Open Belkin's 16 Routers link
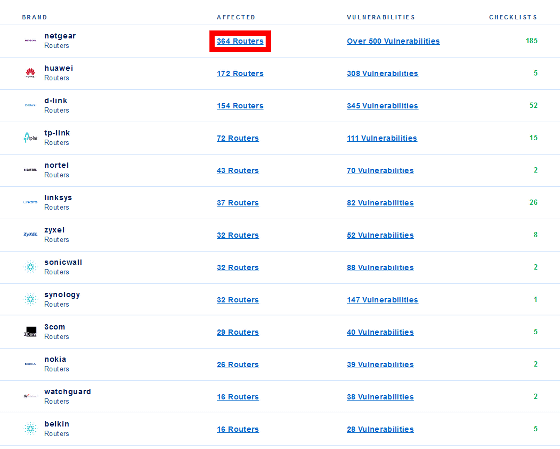 click(238, 429)
